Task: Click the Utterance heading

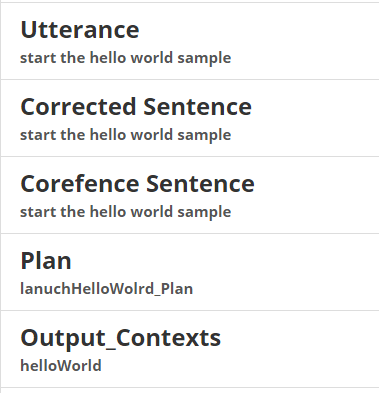Action: click(80, 30)
